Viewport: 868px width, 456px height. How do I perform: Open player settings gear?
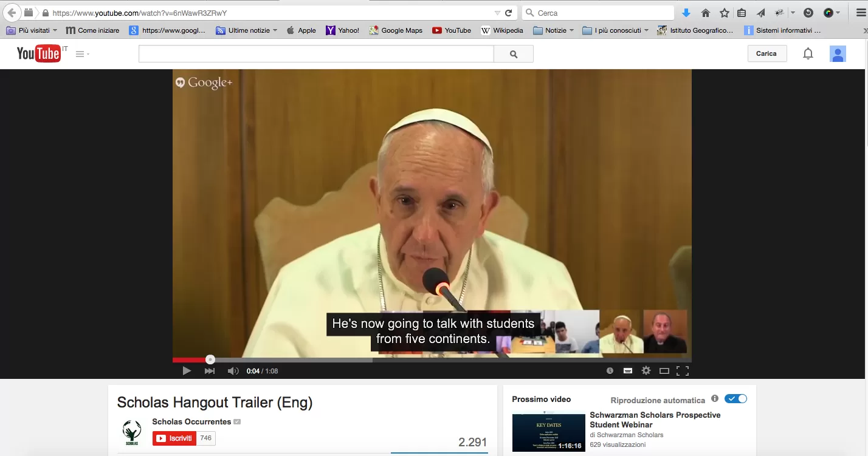[646, 371]
